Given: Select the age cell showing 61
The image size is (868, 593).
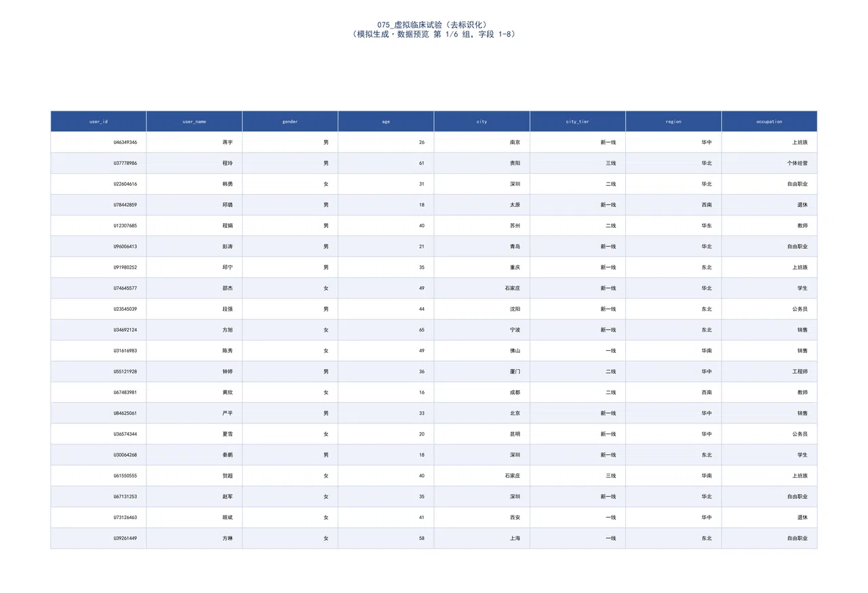Looking at the screenshot, I should tap(386, 164).
